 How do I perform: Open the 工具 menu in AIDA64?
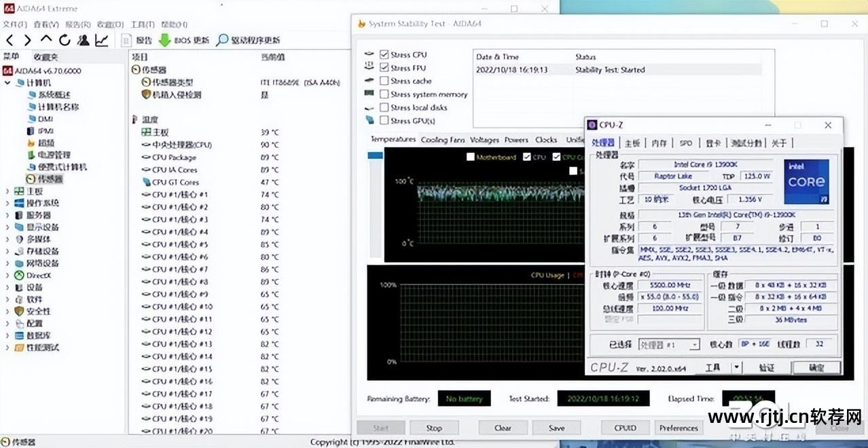click(x=142, y=24)
